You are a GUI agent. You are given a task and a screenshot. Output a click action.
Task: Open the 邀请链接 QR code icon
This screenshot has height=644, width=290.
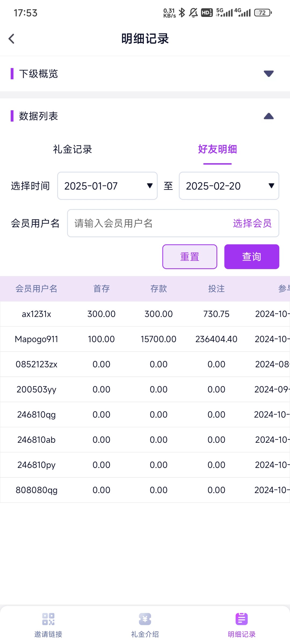pos(48,619)
